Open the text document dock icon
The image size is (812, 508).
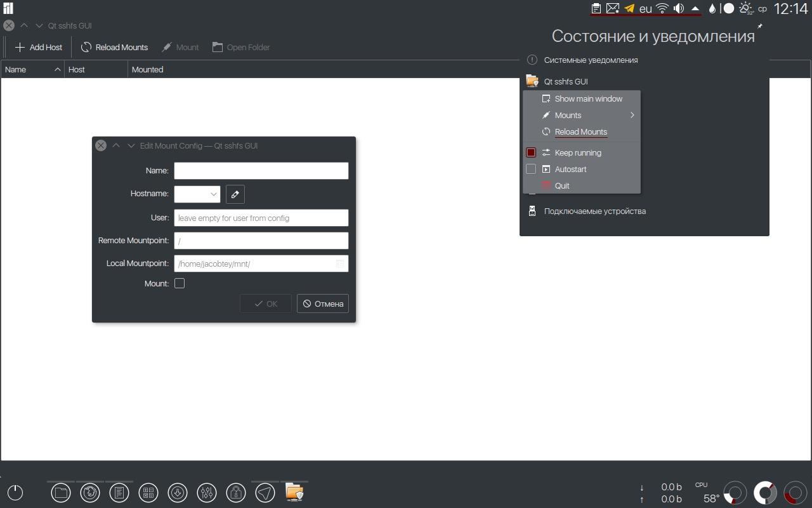[x=119, y=492]
